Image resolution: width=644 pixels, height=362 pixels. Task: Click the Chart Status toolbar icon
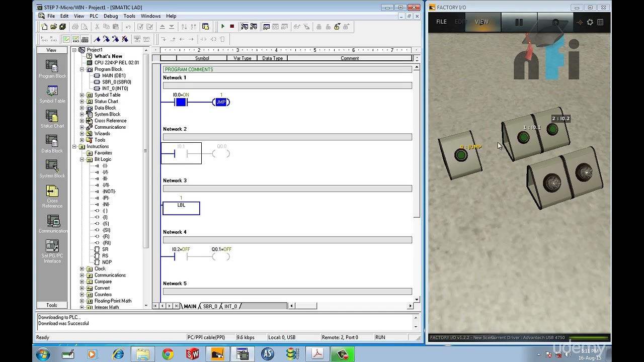[x=267, y=27]
